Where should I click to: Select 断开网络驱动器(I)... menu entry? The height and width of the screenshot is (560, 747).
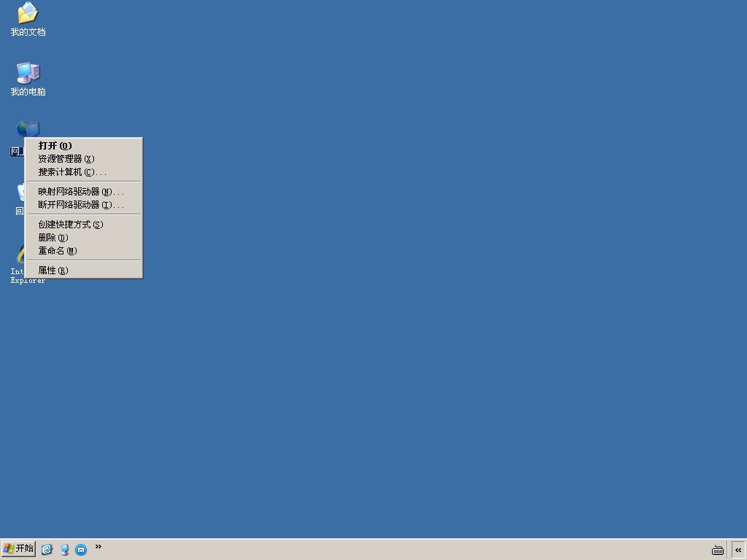(84, 205)
